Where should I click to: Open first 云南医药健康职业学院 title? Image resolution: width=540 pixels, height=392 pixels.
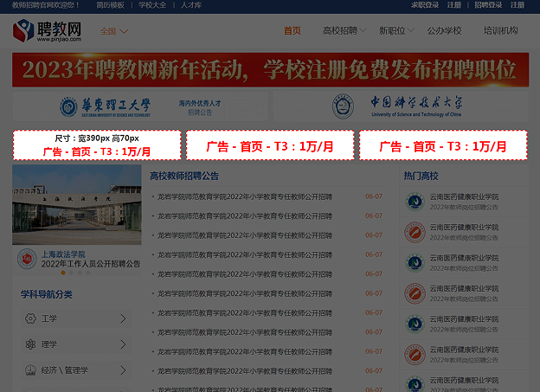464,196
